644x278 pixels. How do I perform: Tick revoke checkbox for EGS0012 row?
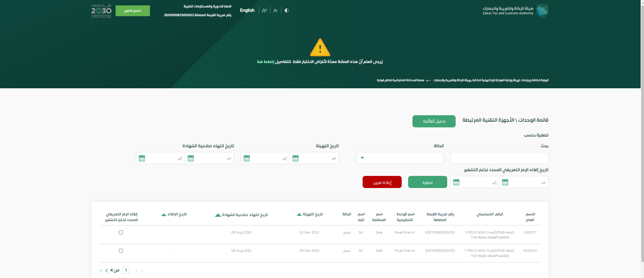(121, 251)
